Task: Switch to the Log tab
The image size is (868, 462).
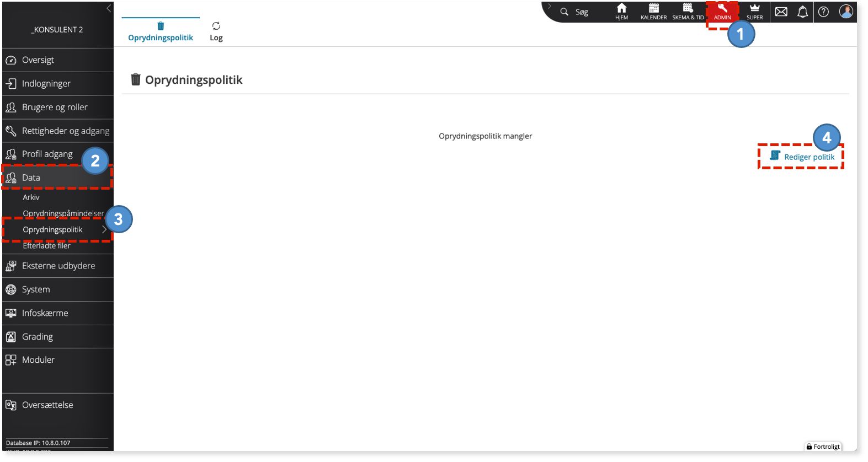Action: pyautogui.click(x=216, y=31)
